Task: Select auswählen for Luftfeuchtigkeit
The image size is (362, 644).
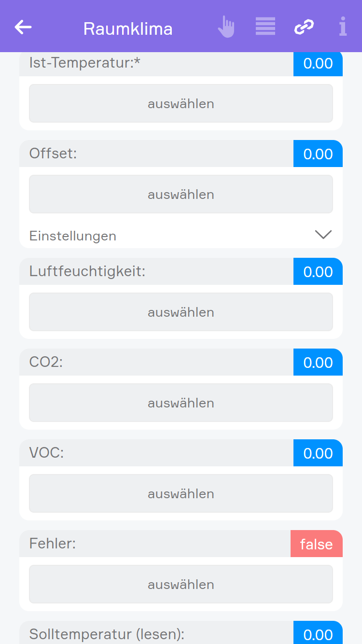Action: (181, 312)
